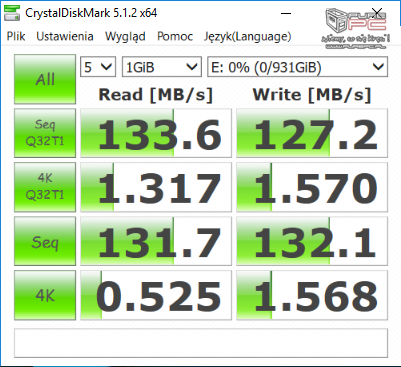Expand the E: drive selection dropdown

click(x=297, y=67)
